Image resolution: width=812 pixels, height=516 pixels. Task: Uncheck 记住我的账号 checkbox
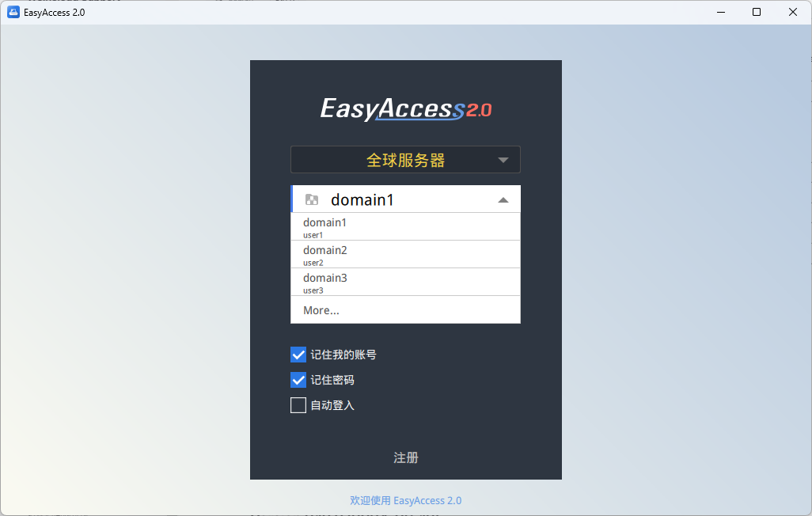[298, 355]
